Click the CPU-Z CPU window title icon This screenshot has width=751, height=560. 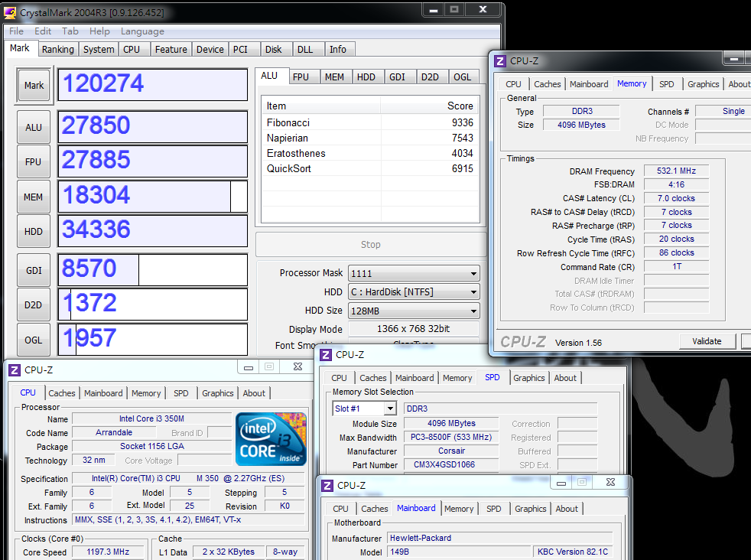pyautogui.click(x=15, y=370)
